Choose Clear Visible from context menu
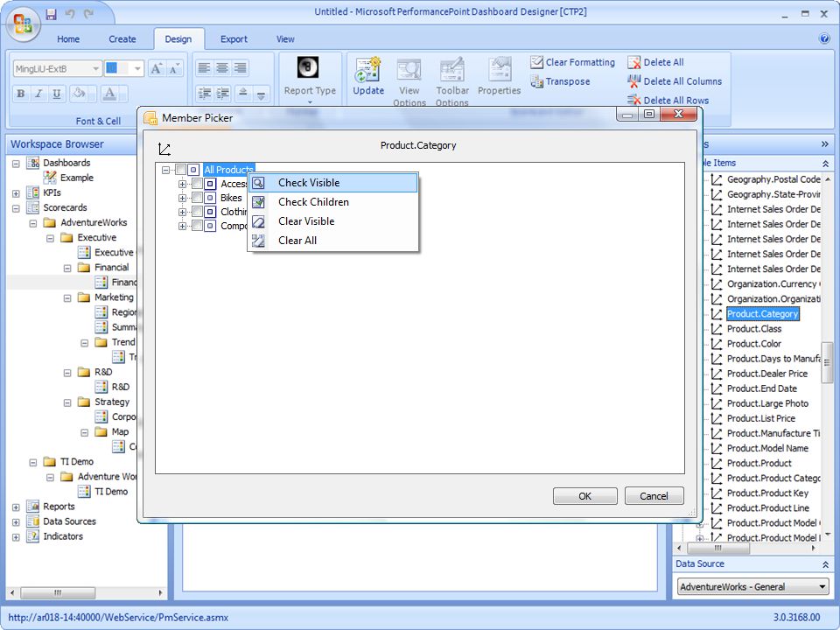Image resolution: width=840 pixels, height=630 pixels. click(332, 221)
